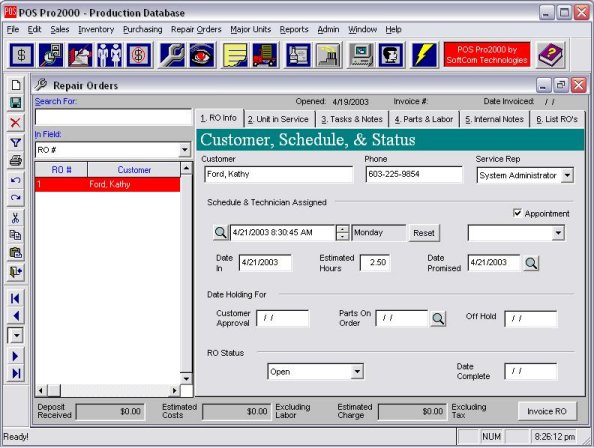
Task: Click the head profile toolbar icon
Action: 390,55
